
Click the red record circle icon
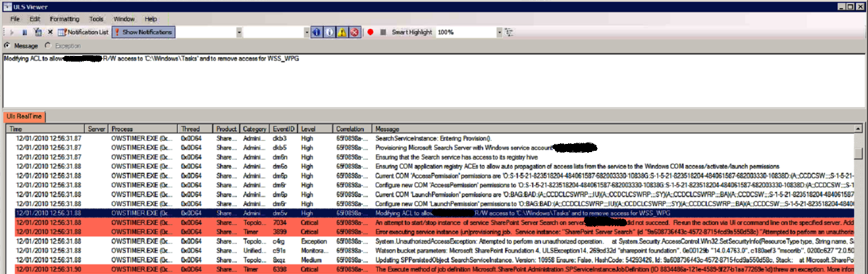371,32
